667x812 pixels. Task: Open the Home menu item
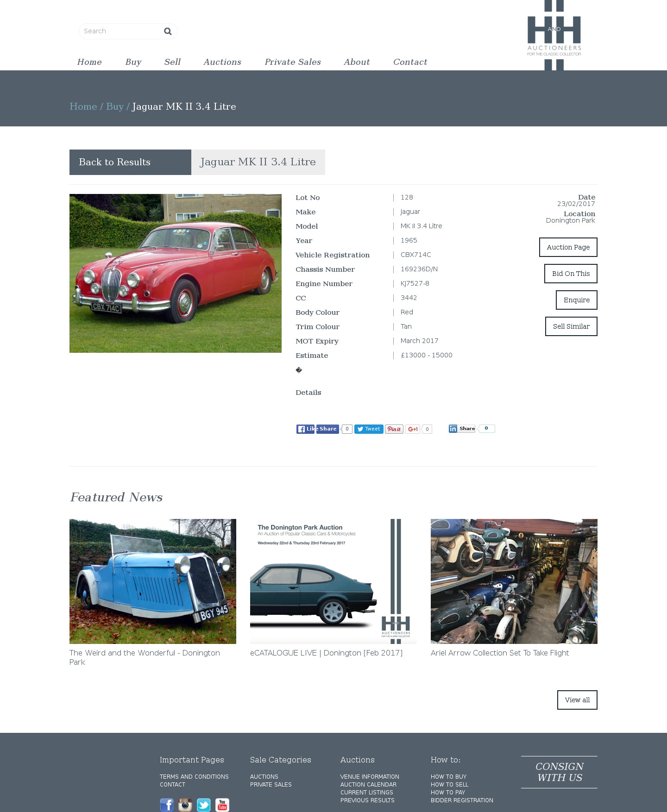[x=89, y=62]
